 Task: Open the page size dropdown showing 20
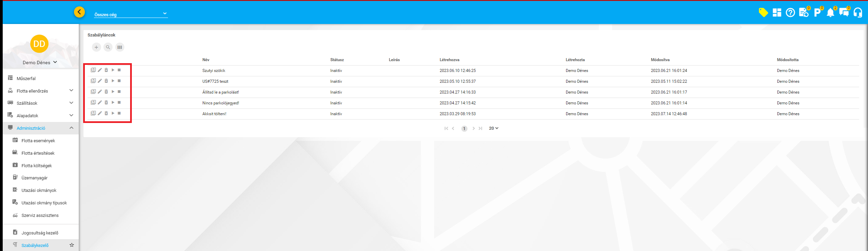493,128
